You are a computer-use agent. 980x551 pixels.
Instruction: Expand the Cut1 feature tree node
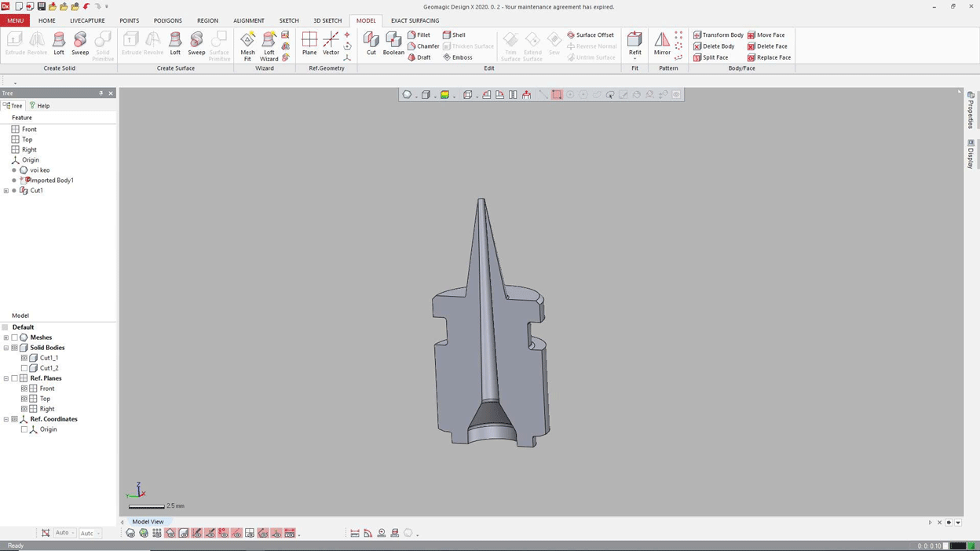click(6, 191)
